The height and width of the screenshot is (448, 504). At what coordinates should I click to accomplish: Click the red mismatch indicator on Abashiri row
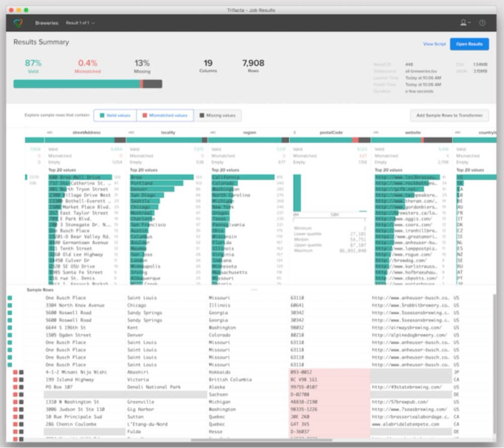[15, 372]
